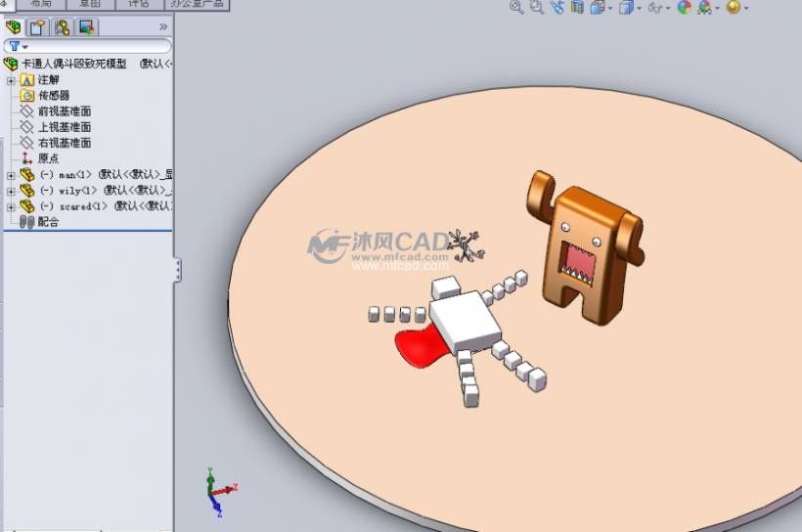The width and height of the screenshot is (802, 532).
Task: Click the 上视基准面 plane icon
Action: tap(26, 127)
